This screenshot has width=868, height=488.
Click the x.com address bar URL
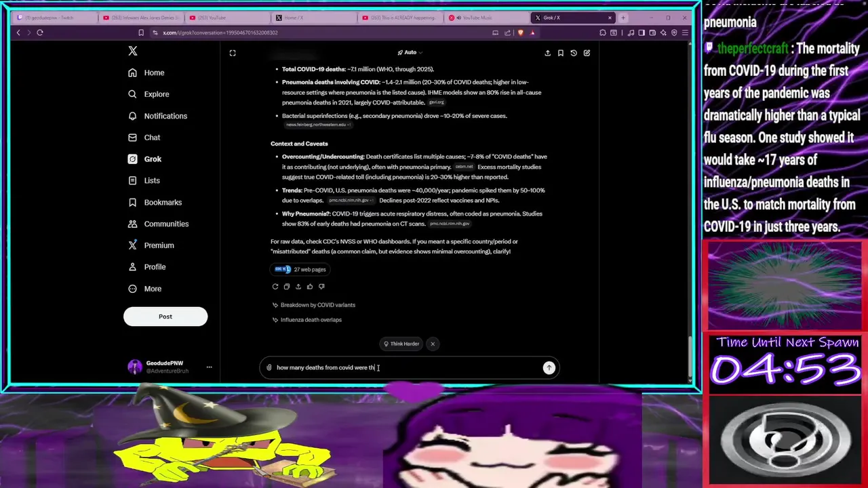click(220, 33)
